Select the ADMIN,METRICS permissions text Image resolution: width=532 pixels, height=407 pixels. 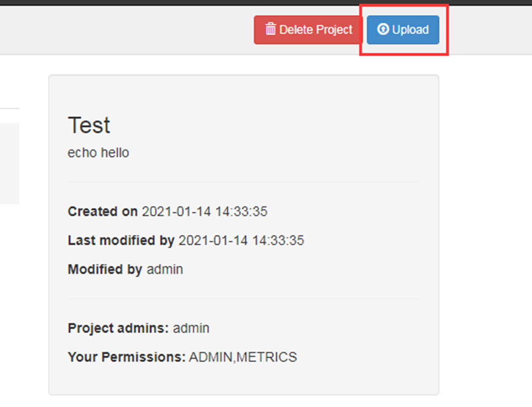click(243, 357)
